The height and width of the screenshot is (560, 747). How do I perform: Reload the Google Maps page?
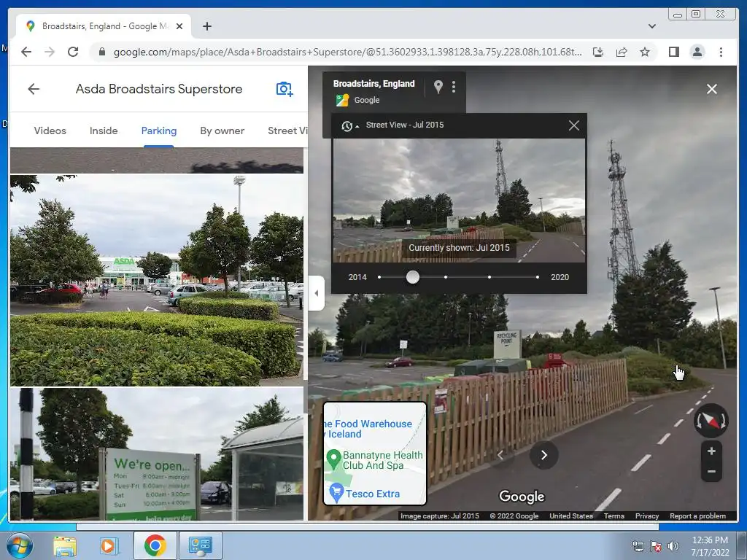click(x=73, y=52)
